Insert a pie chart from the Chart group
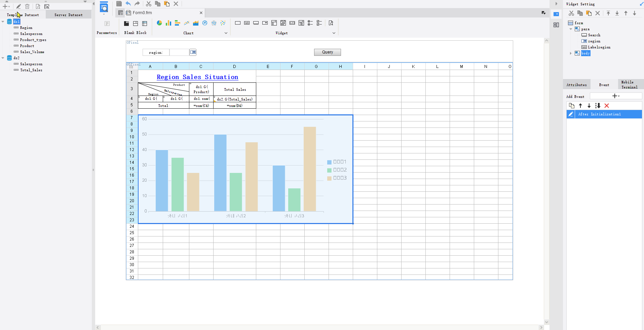The width and height of the screenshot is (644, 330). coord(159,23)
